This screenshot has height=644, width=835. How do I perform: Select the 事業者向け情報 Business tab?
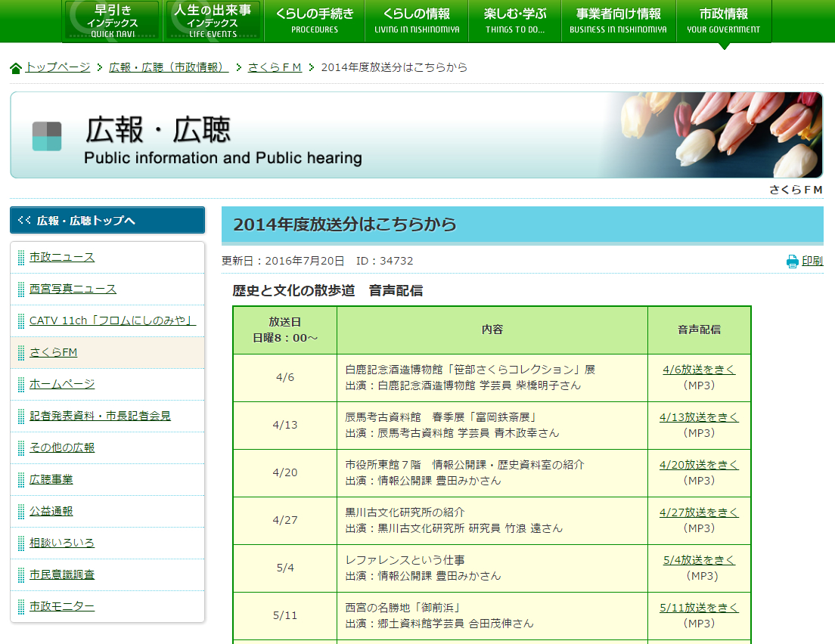coord(617,20)
